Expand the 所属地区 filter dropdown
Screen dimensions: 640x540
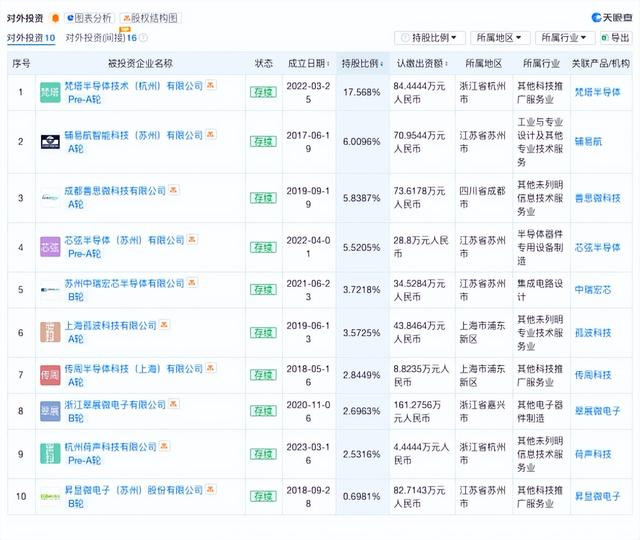coord(500,38)
